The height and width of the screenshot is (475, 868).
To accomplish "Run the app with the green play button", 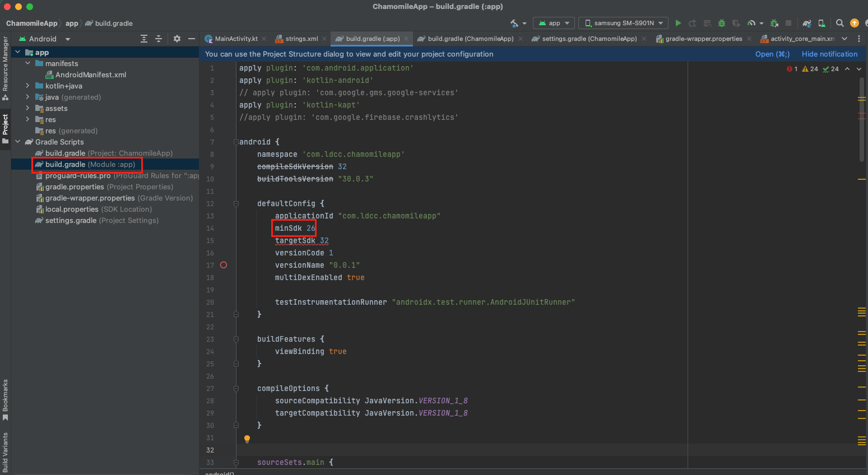I will [678, 23].
